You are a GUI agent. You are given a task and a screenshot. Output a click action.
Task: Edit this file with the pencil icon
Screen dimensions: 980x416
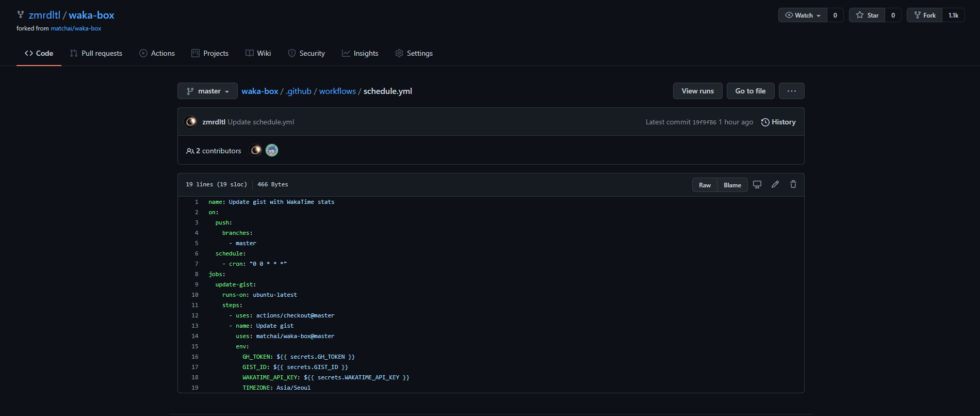tap(775, 184)
